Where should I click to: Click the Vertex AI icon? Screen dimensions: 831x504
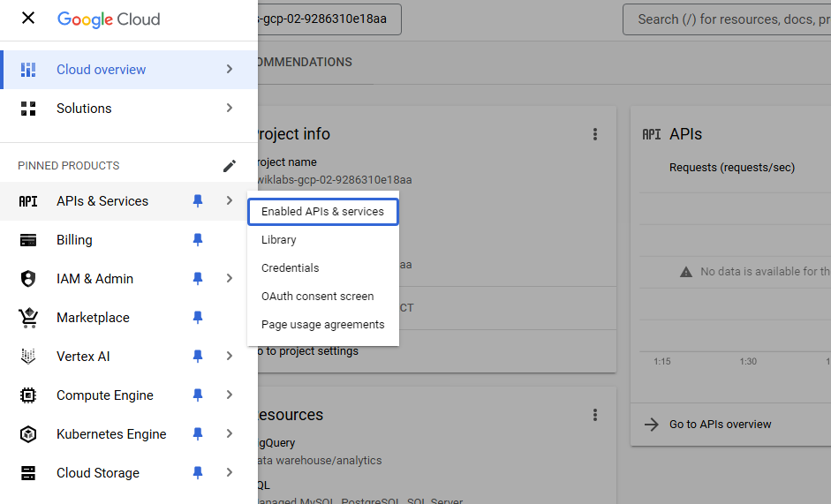point(28,356)
